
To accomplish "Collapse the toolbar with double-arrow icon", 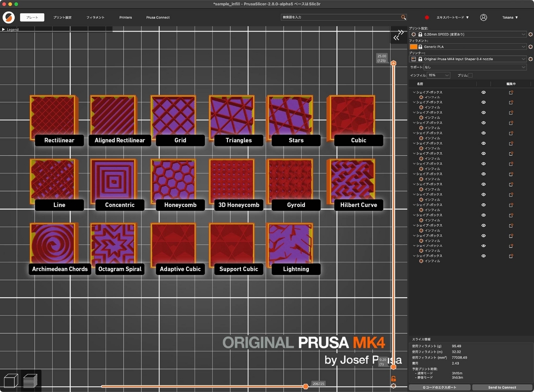I will 399,35.
